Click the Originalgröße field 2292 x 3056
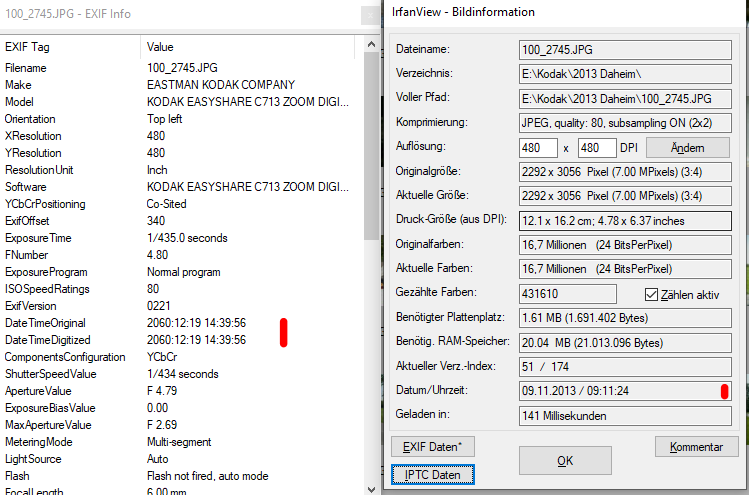 [x=625, y=172]
